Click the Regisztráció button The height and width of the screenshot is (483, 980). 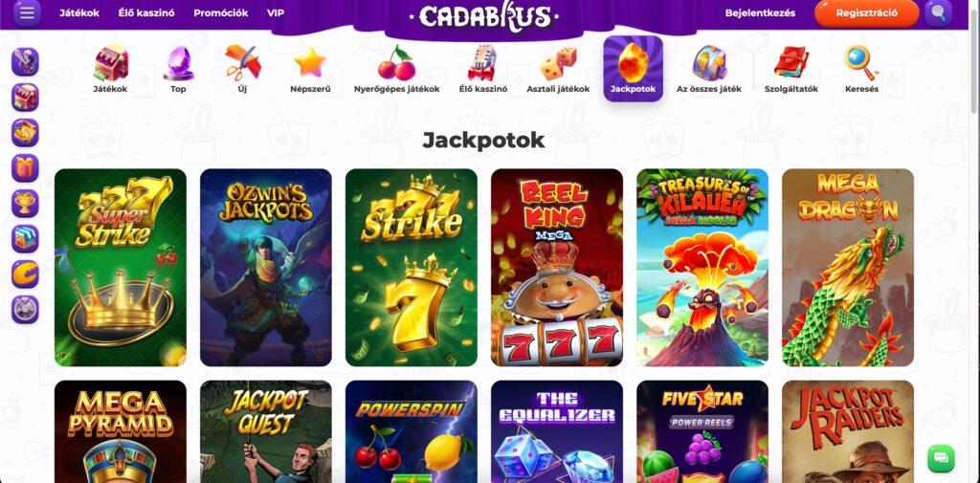[866, 13]
